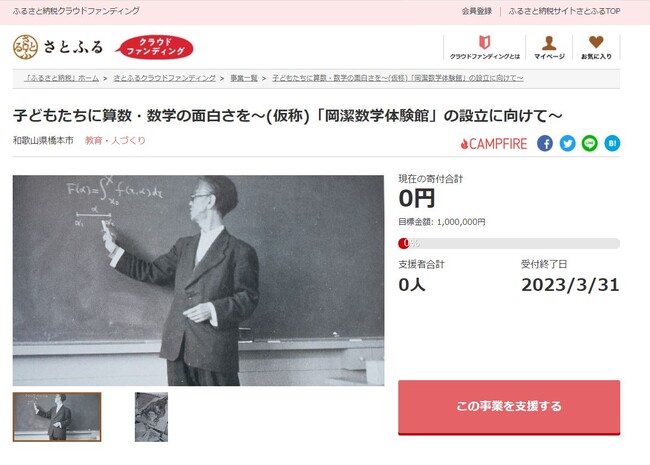Share the project via the Twitter icon
The height and width of the screenshot is (465, 650).
pos(567,143)
